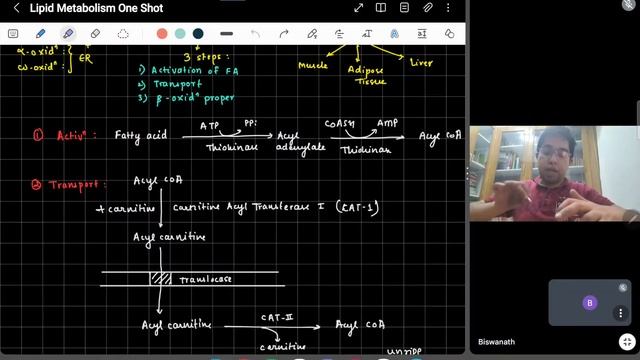This screenshot has width=640, height=360.
Task: Switch to keyboard text mode
Action: [x=13, y=33]
